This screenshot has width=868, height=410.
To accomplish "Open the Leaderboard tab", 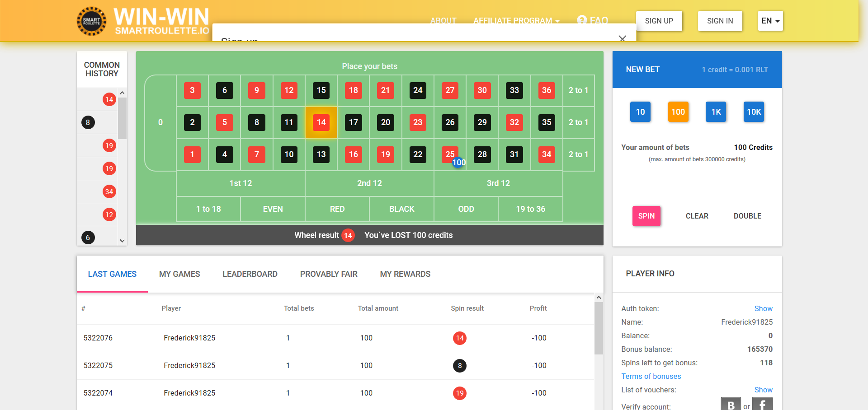I will 250,274.
